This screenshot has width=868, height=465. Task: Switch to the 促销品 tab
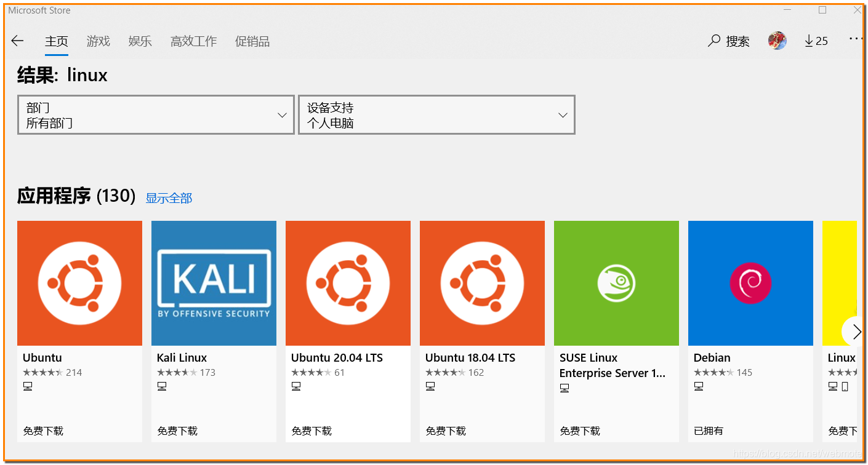point(252,41)
